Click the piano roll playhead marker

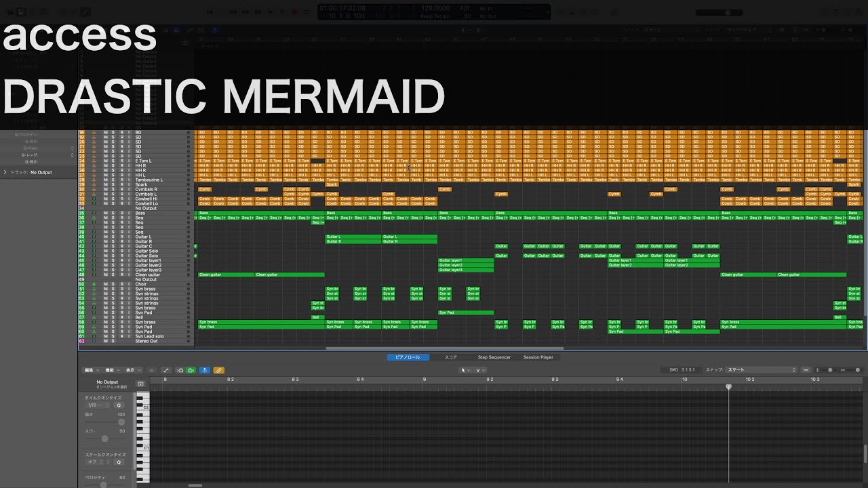(x=729, y=387)
